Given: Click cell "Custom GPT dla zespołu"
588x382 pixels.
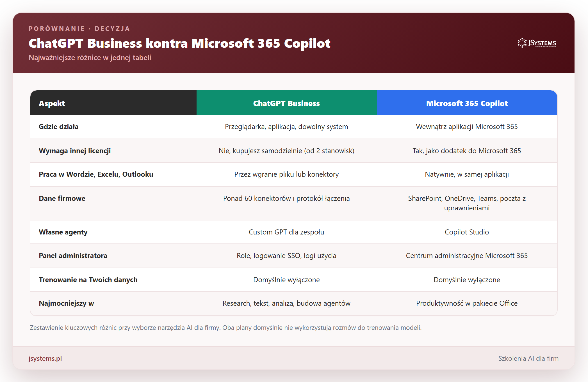Looking at the screenshot, I should pos(286,232).
